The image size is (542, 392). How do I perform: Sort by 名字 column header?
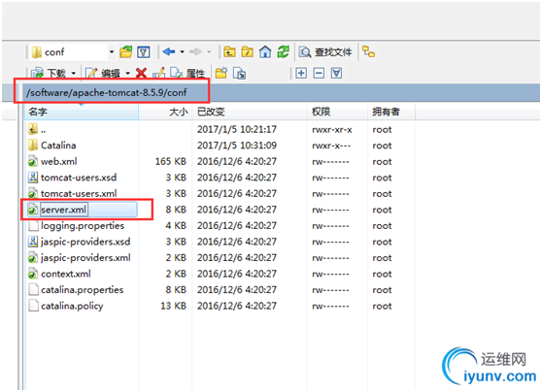(82, 112)
